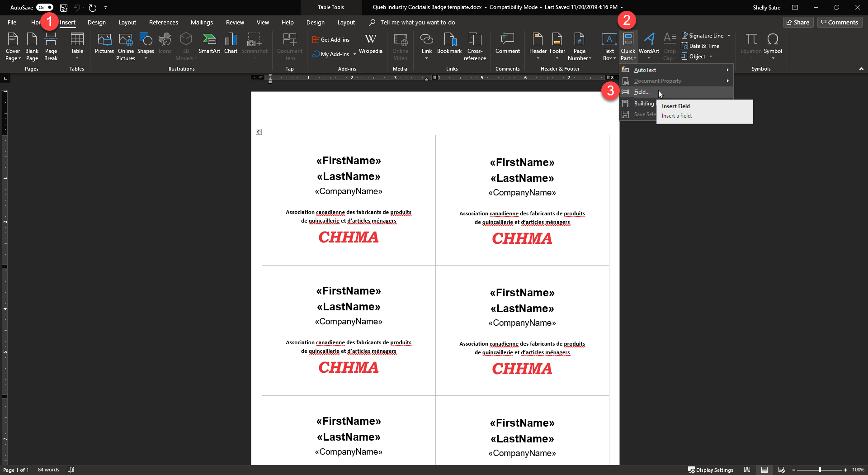The width and height of the screenshot is (868, 475).
Task: Switch to Web Layout view in the status bar
Action: click(781, 470)
